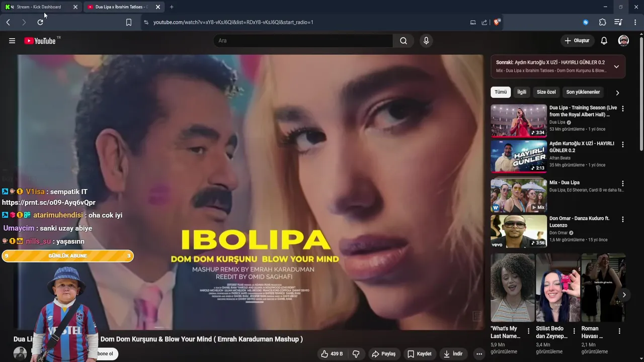Download the video with İndir
Screen dimensions: 644x362
(453, 354)
